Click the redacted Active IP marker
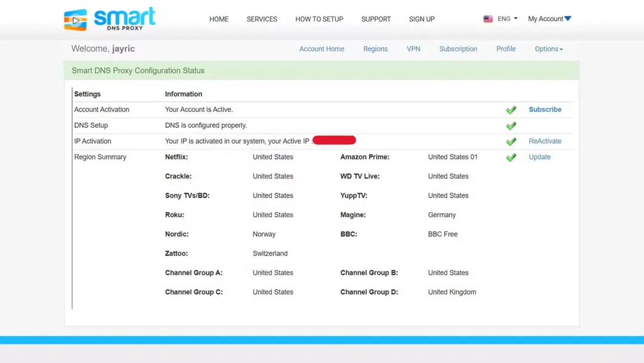The width and height of the screenshot is (644, 363). pos(335,140)
